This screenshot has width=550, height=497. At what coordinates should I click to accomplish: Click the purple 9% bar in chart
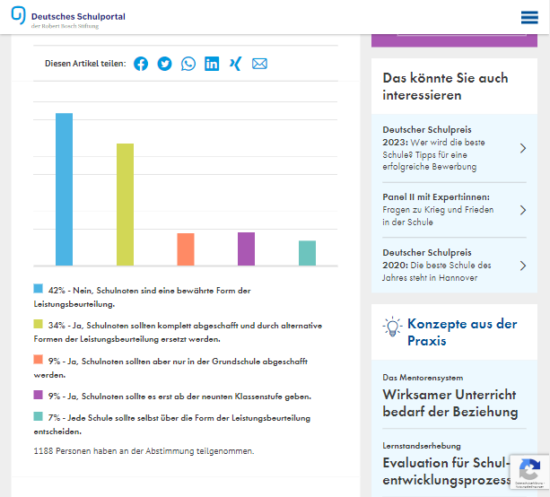tap(246, 249)
